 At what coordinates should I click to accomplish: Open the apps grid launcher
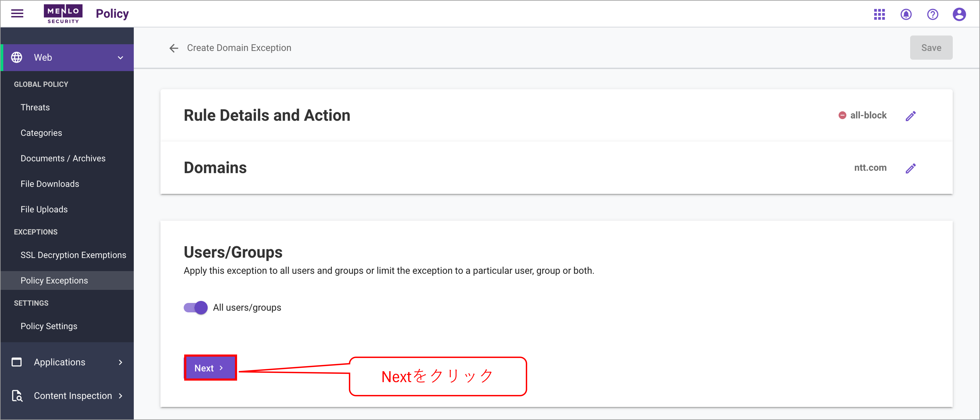pos(879,14)
